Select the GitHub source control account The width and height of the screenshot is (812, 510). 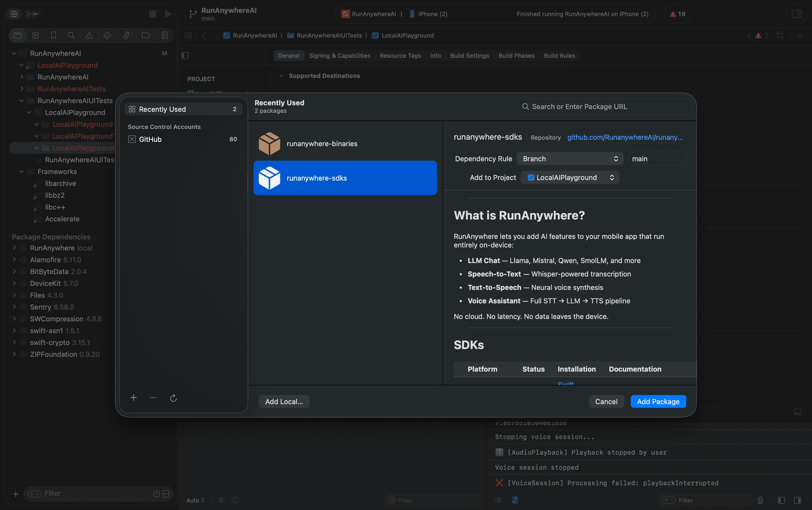point(183,139)
